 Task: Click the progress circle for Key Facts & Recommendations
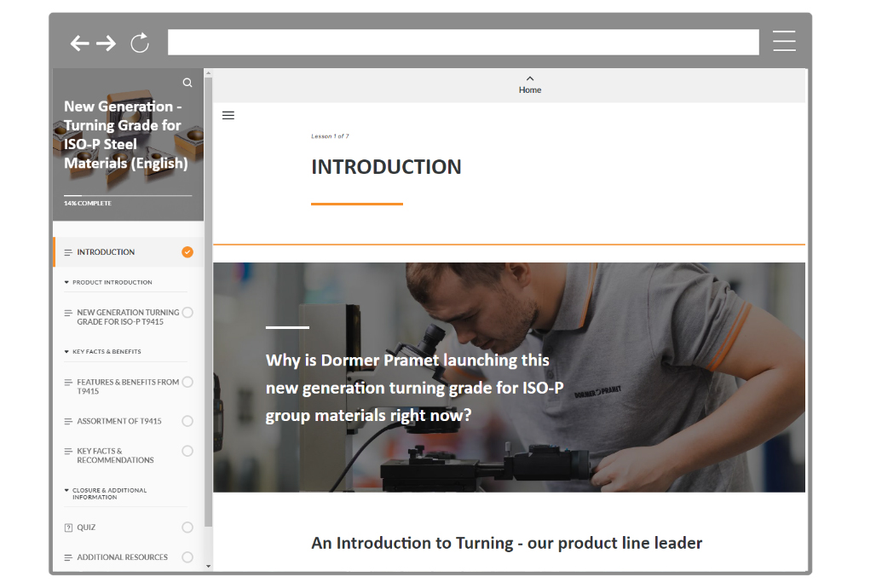pos(187,451)
